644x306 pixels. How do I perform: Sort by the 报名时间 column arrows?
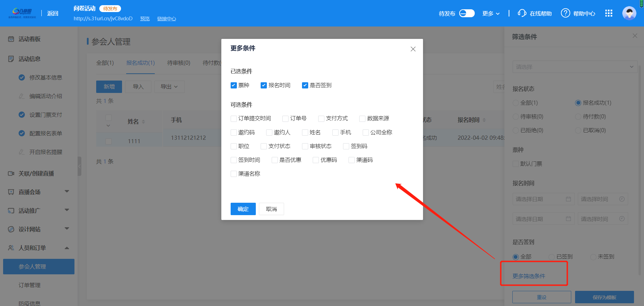coord(484,120)
